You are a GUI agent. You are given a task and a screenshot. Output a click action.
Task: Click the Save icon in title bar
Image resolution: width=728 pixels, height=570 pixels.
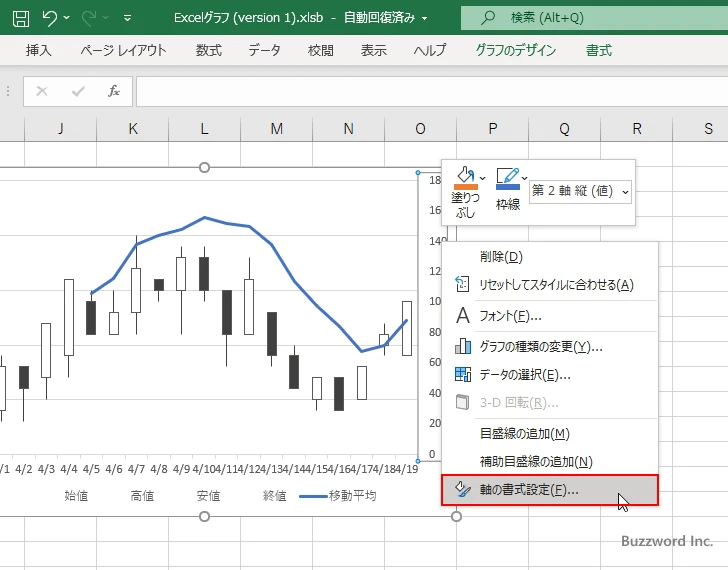20,18
